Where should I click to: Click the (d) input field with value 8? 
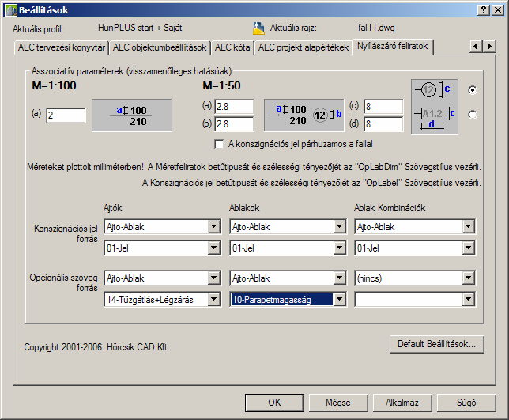383,124
